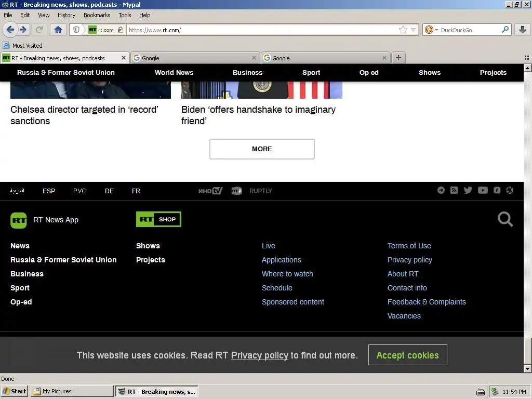Screen dimensions: 532x399
Task: Open Feedback & Complaints footer link
Action: point(427,302)
